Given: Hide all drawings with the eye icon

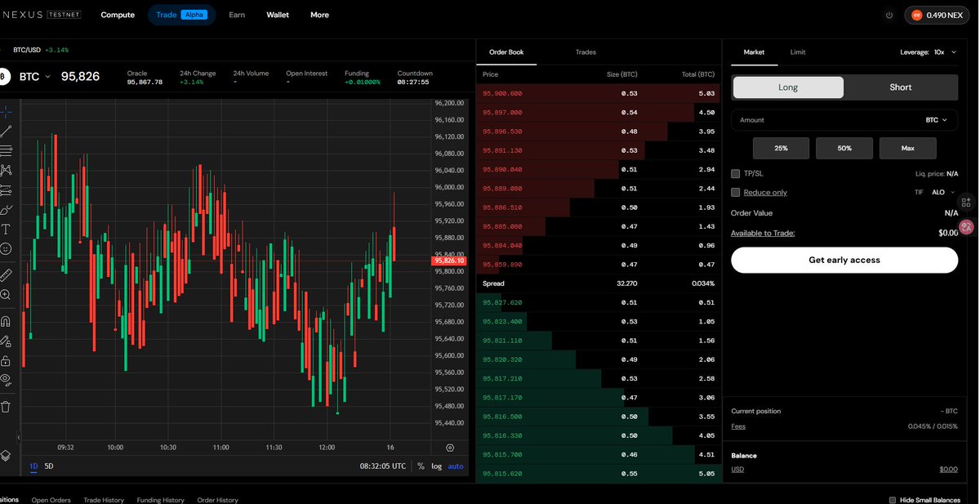Looking at the screenshot, I should [x=6, y=380].
